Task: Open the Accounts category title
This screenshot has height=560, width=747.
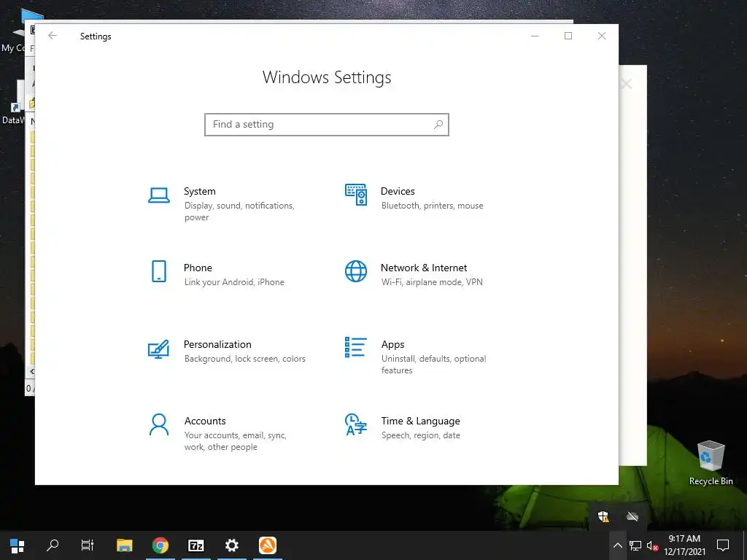Action: [205, 421]
